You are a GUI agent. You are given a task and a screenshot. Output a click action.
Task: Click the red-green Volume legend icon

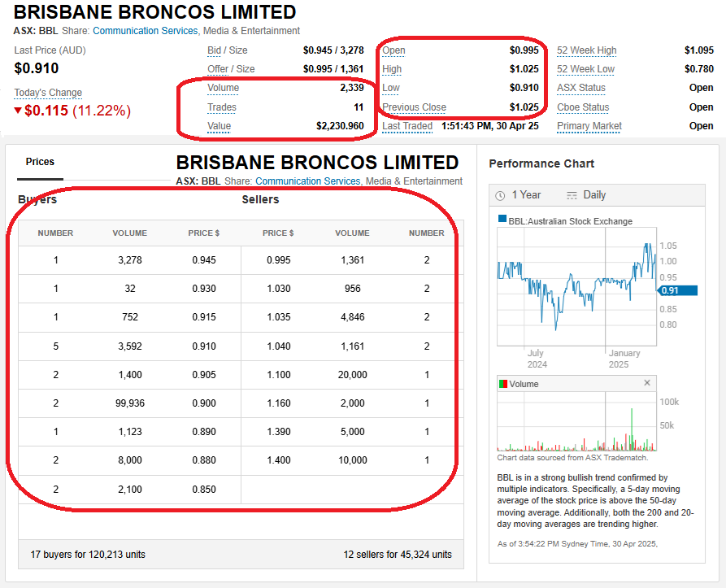[x=502, y=384]
